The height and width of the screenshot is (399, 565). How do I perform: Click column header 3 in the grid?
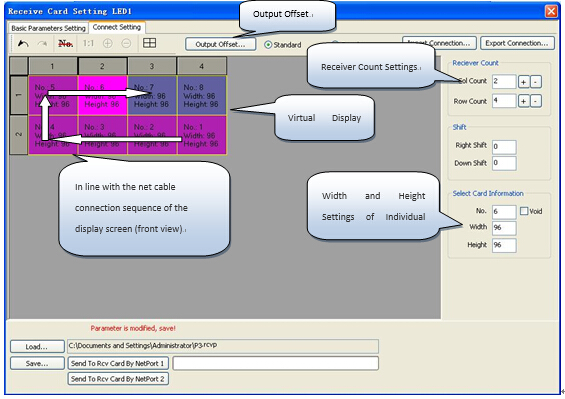(x=152, y=66)
